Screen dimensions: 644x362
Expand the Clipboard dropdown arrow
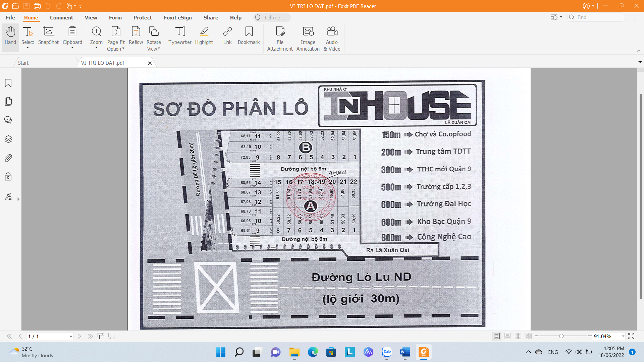[x=72, y=48]
